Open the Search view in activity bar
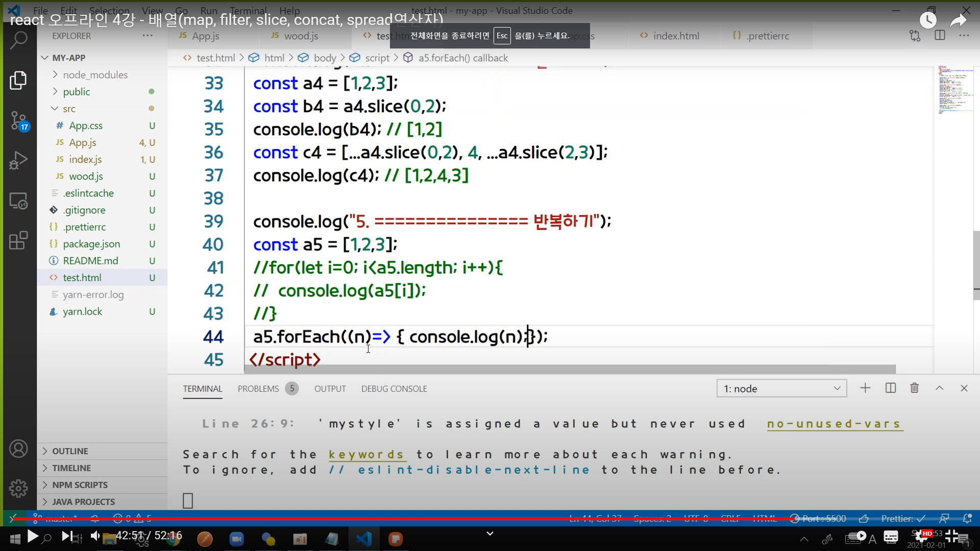 pyautogui.click(x=18, y=40)
